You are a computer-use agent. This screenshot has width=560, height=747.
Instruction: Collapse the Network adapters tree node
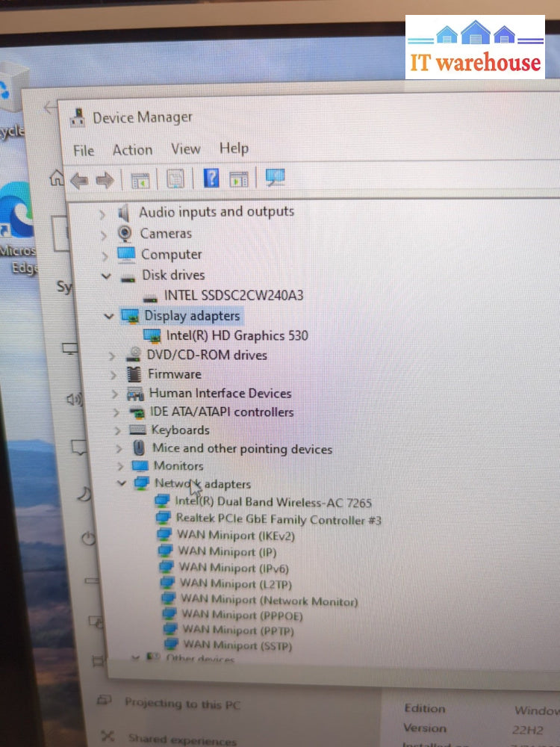[122, 483]
